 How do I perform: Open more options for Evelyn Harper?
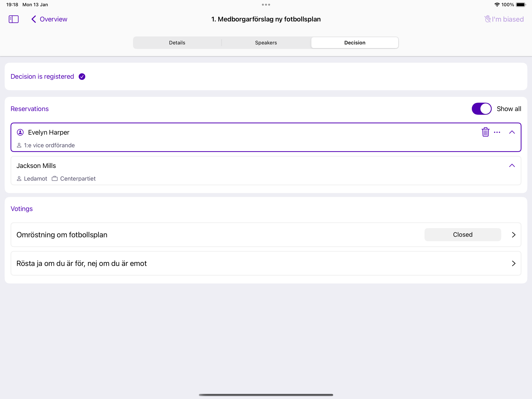(497, 132)
